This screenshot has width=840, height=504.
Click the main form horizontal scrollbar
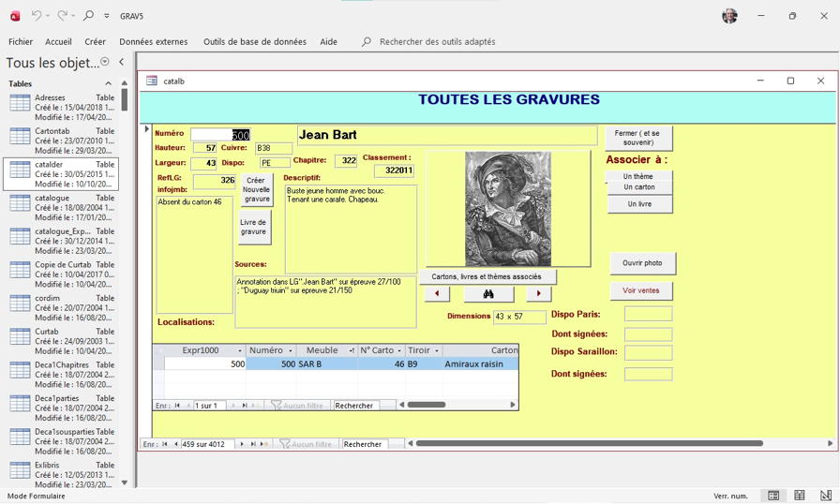pos(590,443)
